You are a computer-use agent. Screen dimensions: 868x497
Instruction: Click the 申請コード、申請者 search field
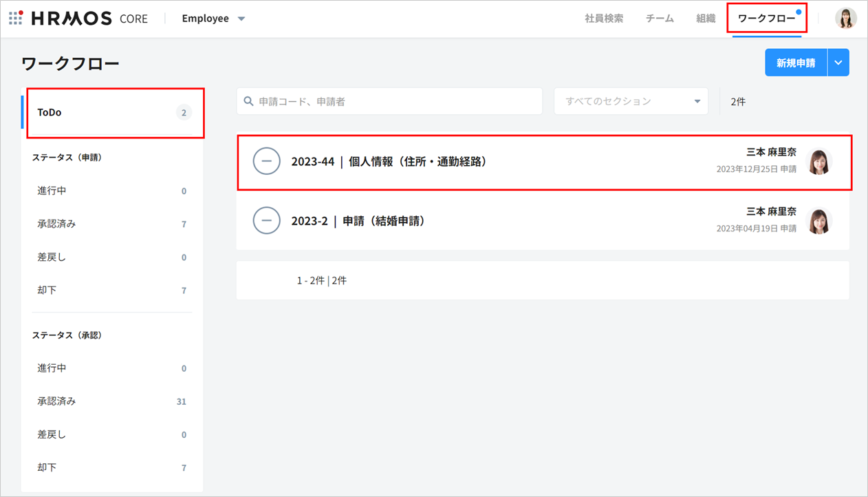395,101
